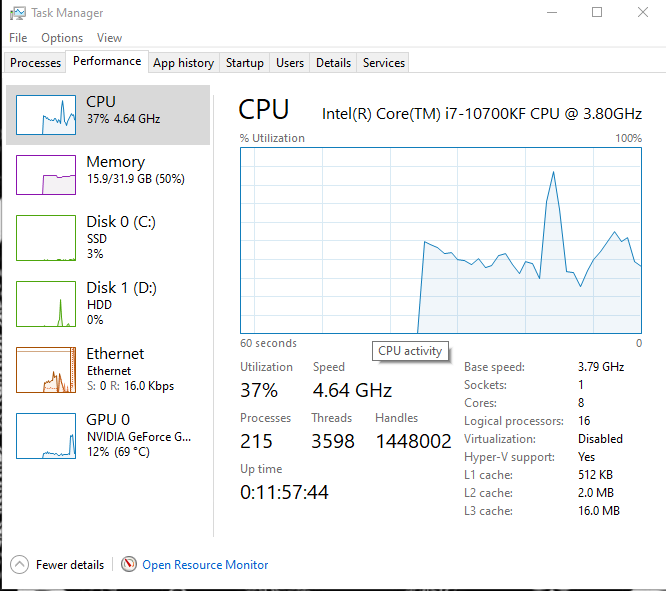Image resolution: width=666 pixels, height=591 pixels.
Task: Open the Users tab
Action: click(x=290, y=63)
